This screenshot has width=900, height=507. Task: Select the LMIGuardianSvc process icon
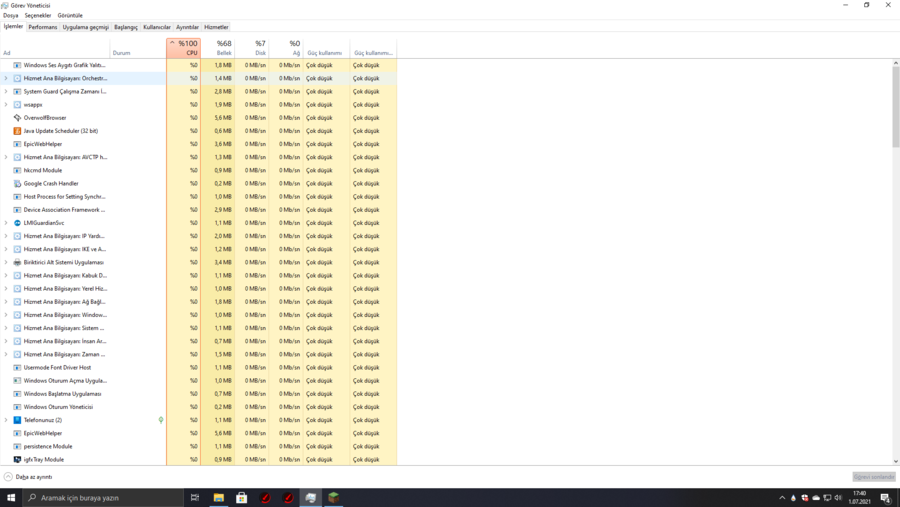pyautogui.click(x=17, y=223)
